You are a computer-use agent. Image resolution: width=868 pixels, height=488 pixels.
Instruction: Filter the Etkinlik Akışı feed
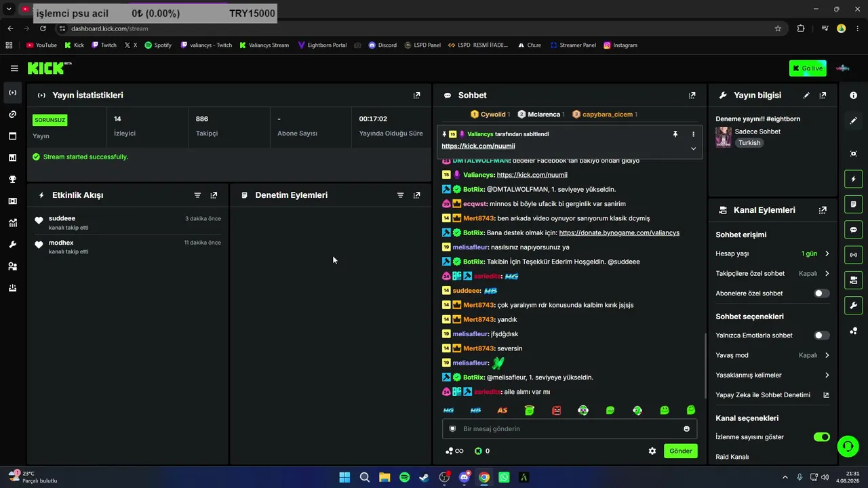pyautogui.click(x=197, y=195)
